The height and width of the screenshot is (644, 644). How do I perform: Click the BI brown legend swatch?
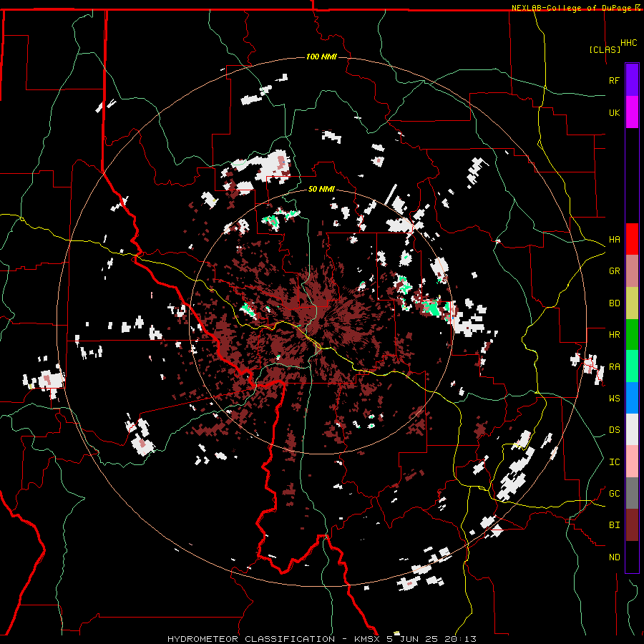(632, 525)
